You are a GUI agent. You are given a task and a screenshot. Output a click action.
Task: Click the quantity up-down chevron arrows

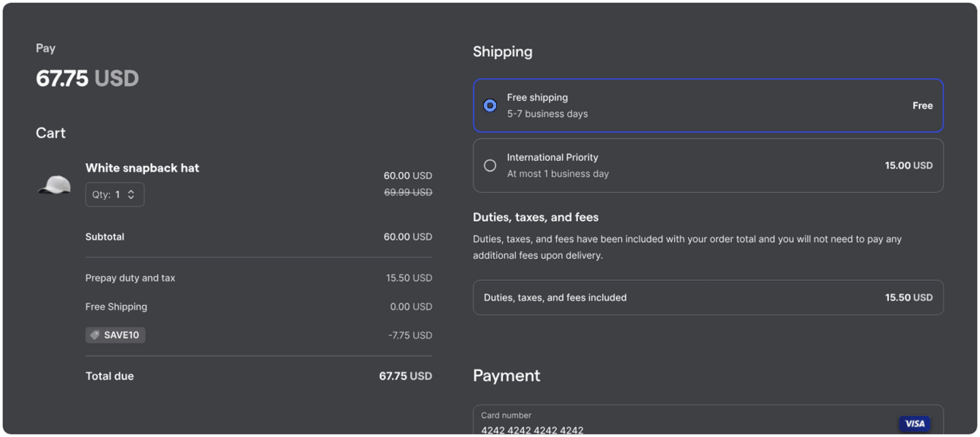point(131,194)
